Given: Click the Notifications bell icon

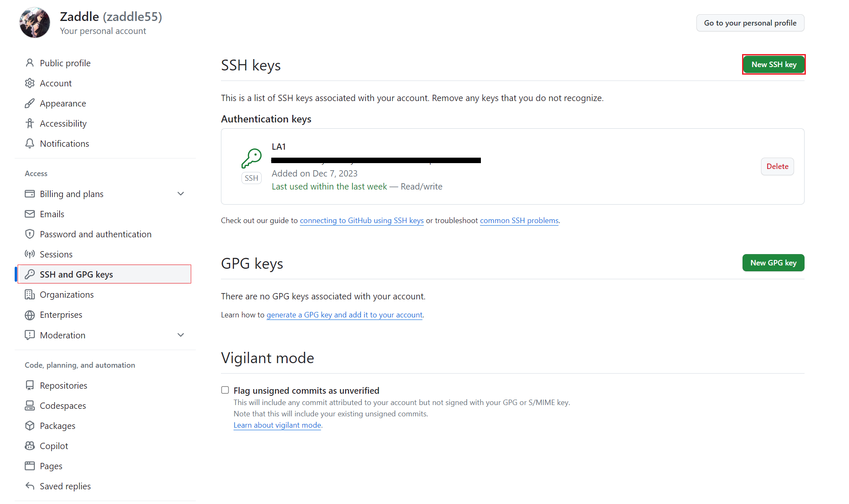Looking at the screenshot, I should click(30, 143).
